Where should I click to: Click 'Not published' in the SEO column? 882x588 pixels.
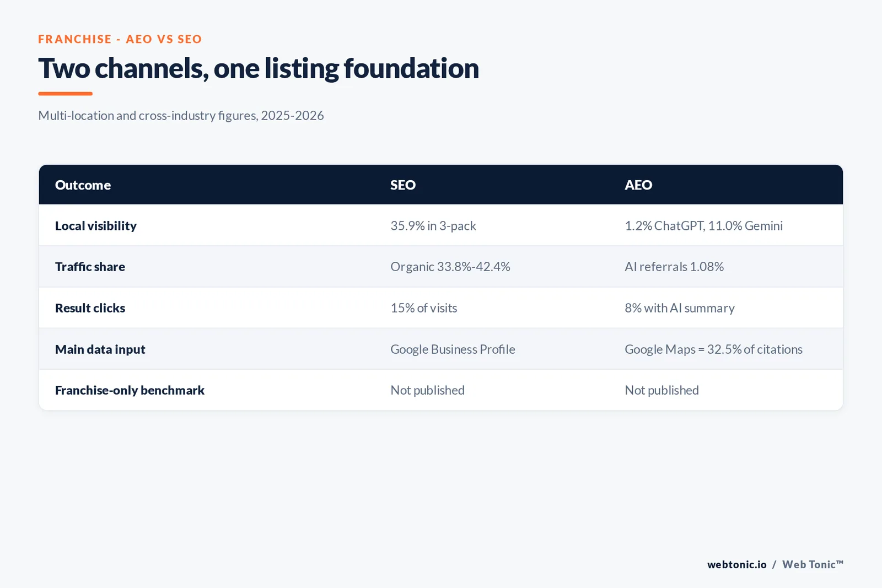(428, 390)
